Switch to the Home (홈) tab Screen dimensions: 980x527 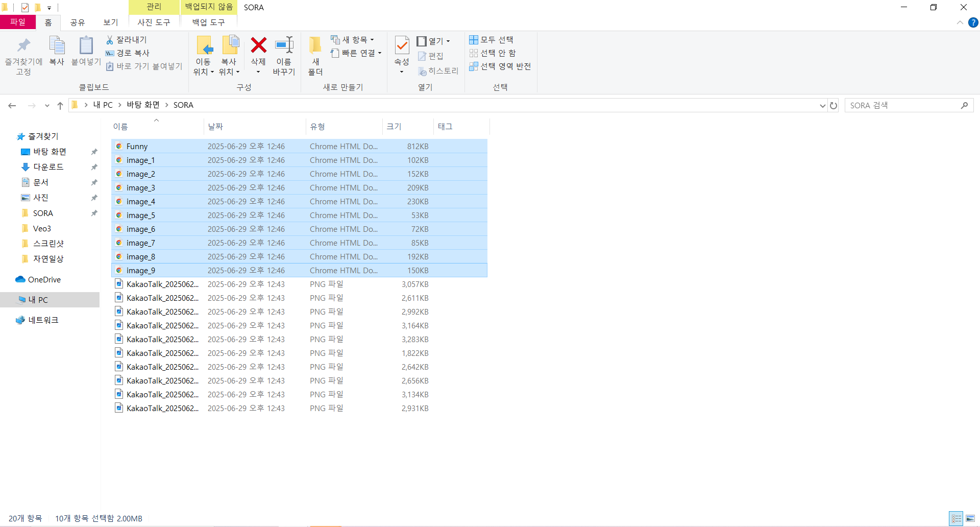pos(48,22)
